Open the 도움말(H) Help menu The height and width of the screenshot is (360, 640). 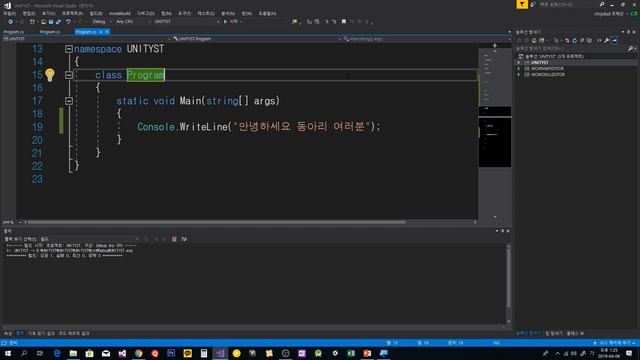[x=267, y=13]
